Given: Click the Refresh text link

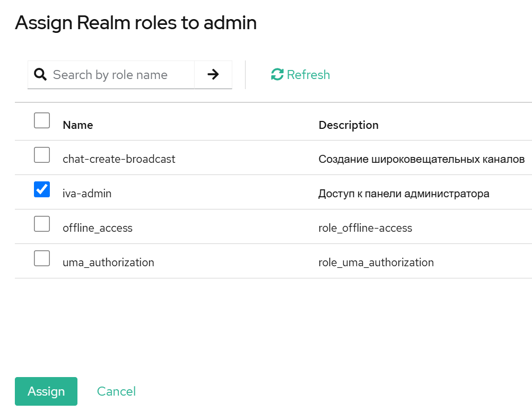Looking at the screenshot, I should pyautogui.click(x=308, y=74).
